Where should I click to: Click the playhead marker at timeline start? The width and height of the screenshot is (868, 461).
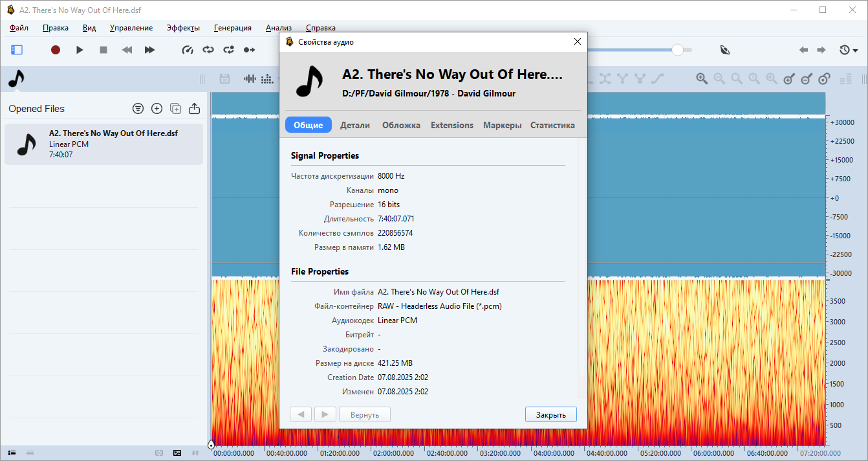tap(211, 444)
